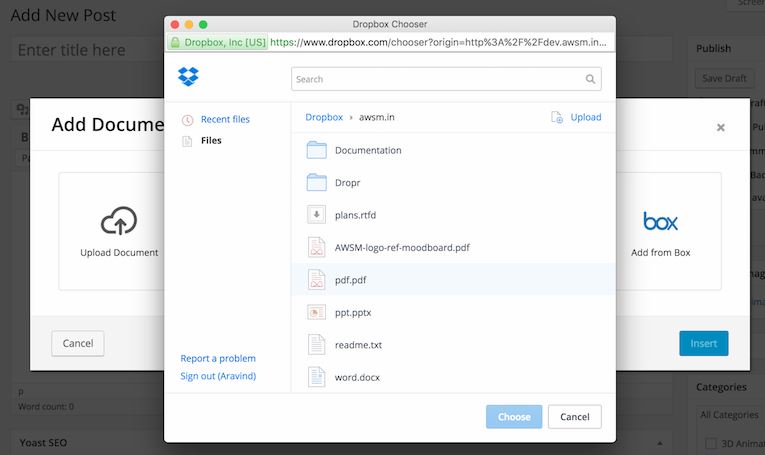Click the Dropbox, Inc [US] certificate label

pos(225,42)
